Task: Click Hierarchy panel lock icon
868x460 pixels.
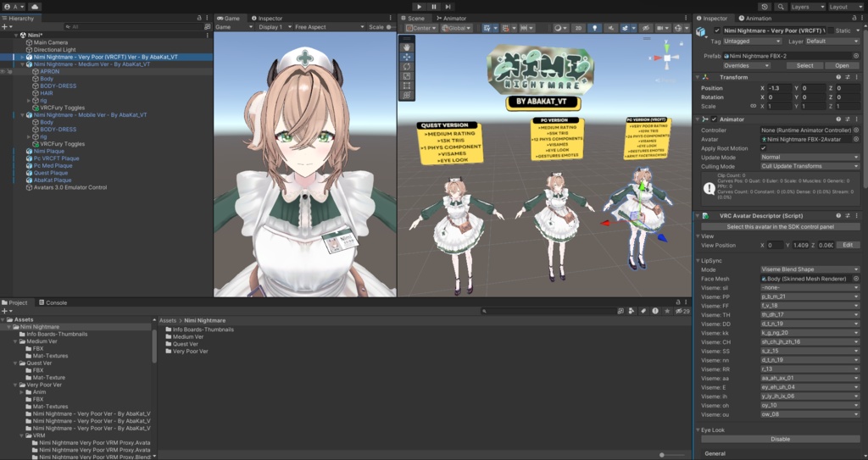Action: click(199, 19)
